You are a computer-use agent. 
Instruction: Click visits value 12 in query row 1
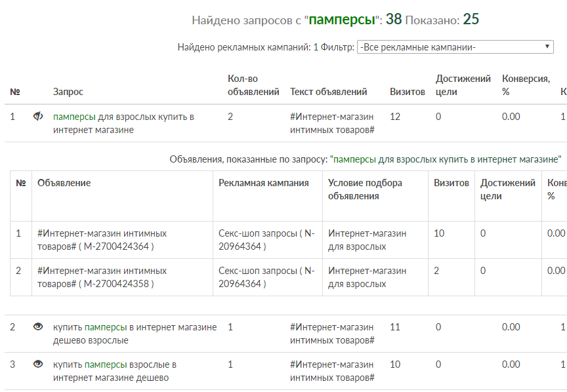pyautogui.click(x=395, y=117)
